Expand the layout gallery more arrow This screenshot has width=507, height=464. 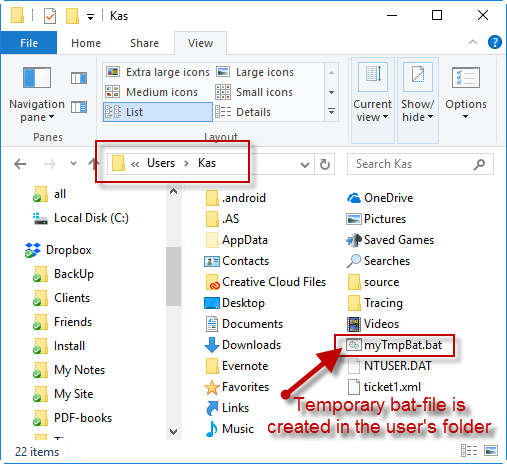pyautogui.click(x=331, y=111)
